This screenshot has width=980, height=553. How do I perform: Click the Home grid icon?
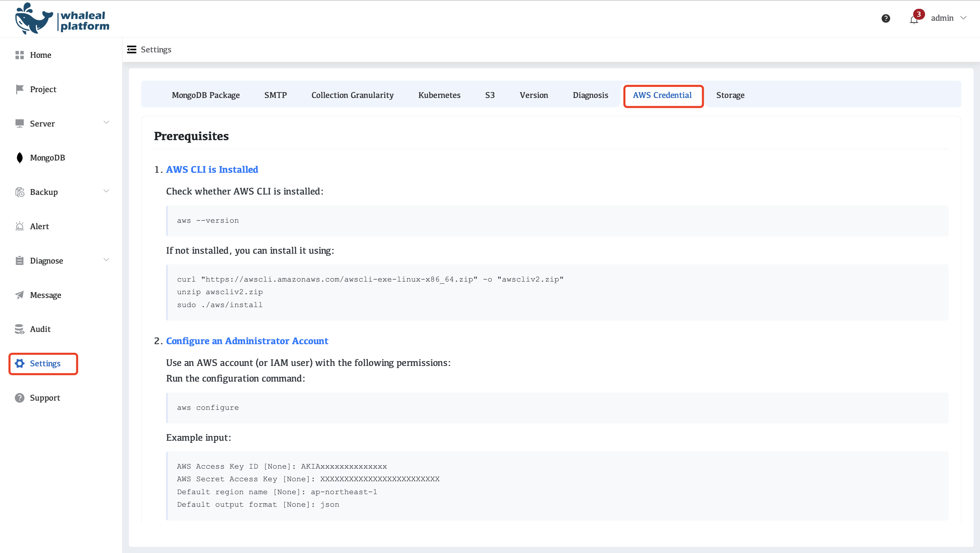pos(19,55)
